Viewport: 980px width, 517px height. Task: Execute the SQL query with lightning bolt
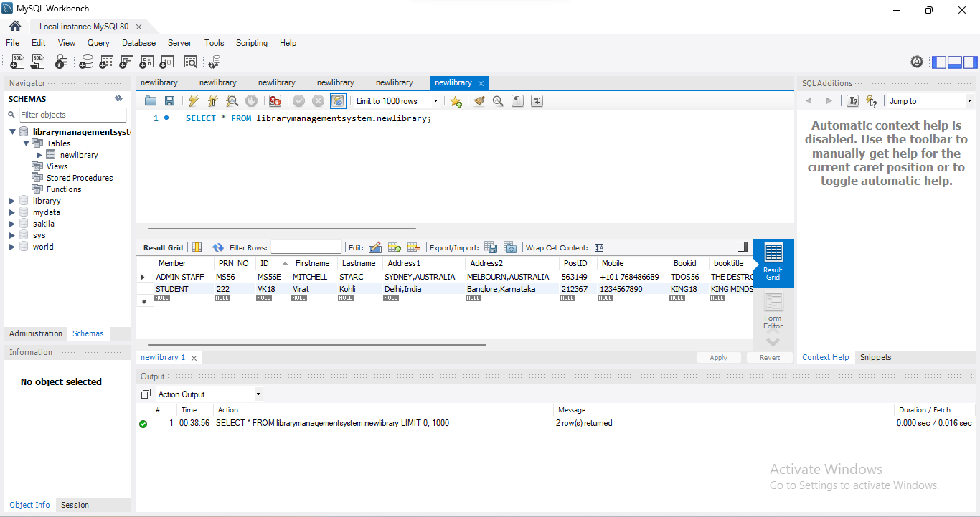pos(194,101)
